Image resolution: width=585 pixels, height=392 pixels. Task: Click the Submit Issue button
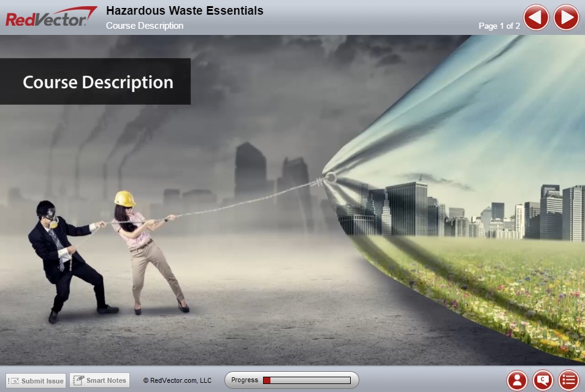point(36,380)
